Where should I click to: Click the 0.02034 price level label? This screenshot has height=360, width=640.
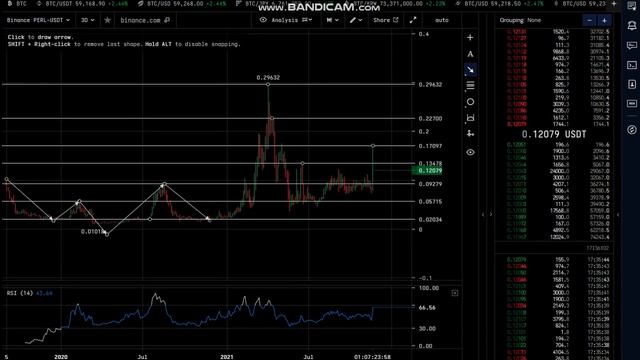pyautogui.click(x=430, y=219)
